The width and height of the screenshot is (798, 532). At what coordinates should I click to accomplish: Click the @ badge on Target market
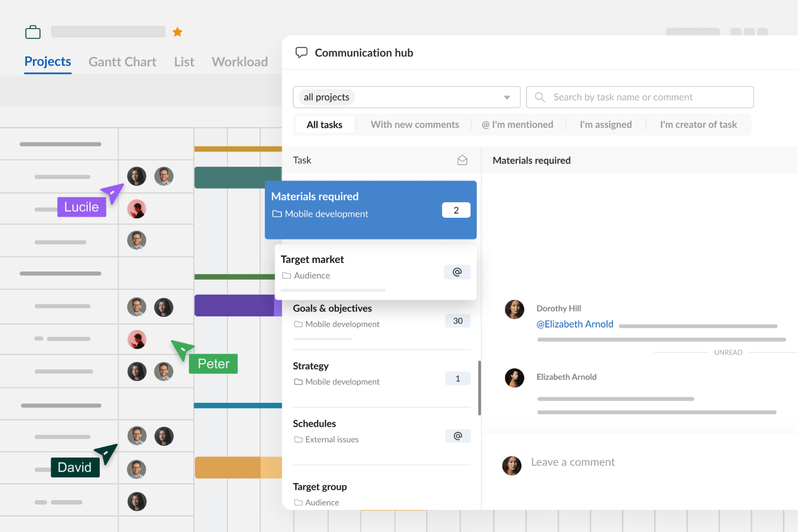[x=457, y=272]
